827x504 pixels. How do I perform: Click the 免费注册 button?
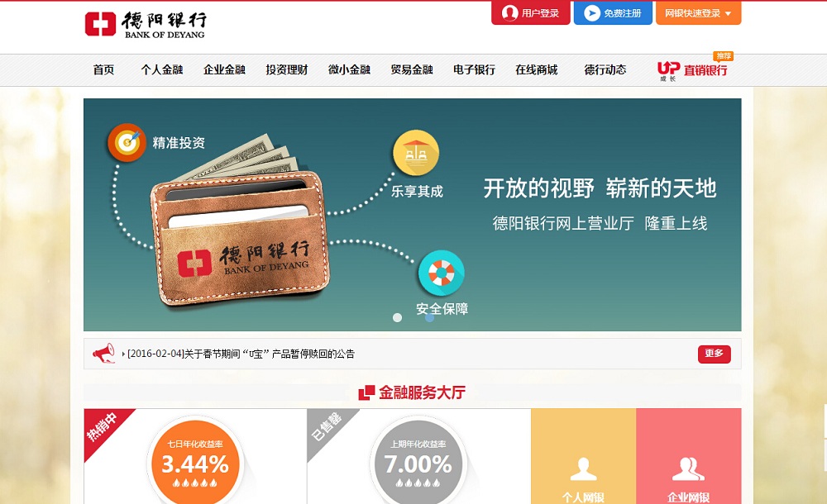(x=613, y=13)
